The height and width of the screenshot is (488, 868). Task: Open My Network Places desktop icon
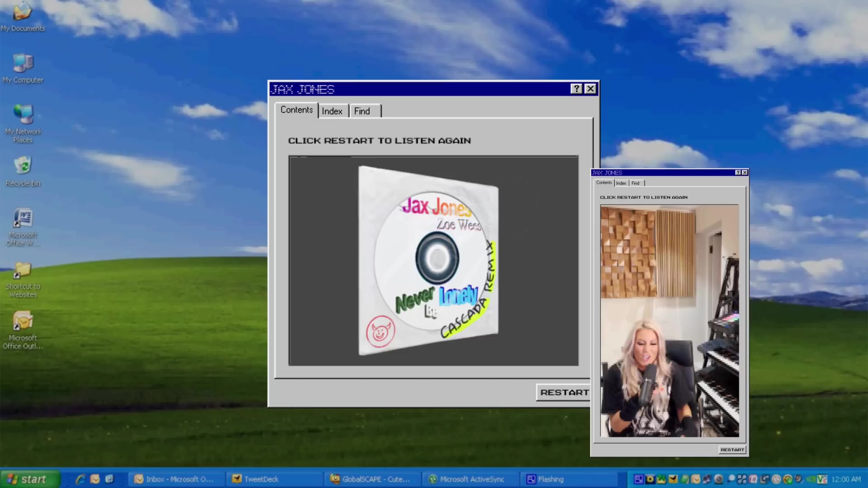point(23,123)
